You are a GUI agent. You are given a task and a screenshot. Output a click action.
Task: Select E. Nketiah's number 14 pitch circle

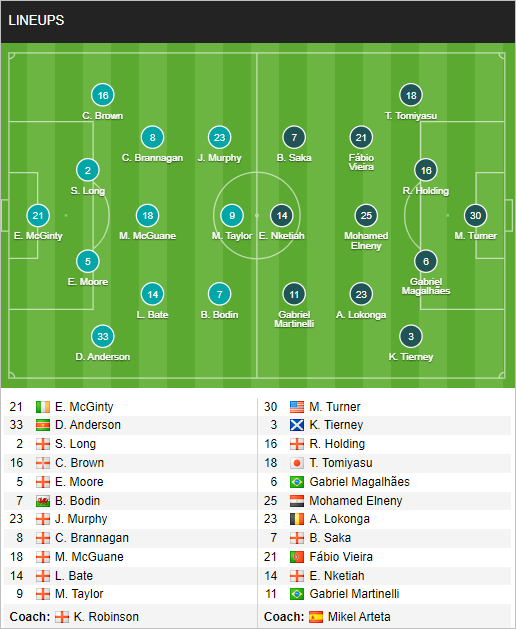[282, 215]
